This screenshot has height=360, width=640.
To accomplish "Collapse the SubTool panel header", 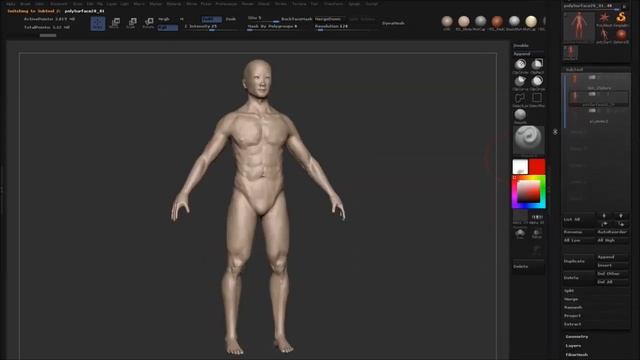I will 574,69.
